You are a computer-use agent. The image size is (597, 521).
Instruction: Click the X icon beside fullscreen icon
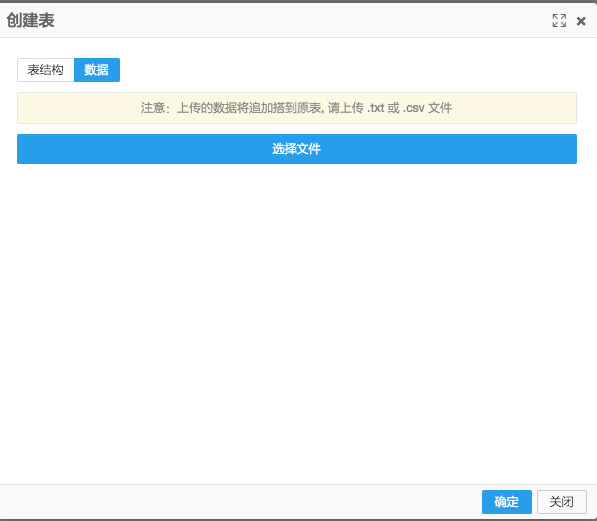tap(581, 21)
